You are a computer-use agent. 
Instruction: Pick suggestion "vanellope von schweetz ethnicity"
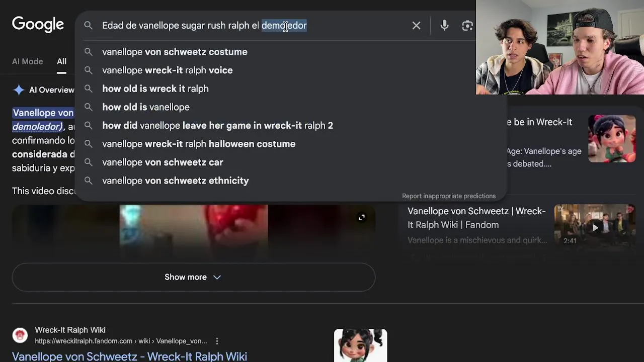[176, 180]
